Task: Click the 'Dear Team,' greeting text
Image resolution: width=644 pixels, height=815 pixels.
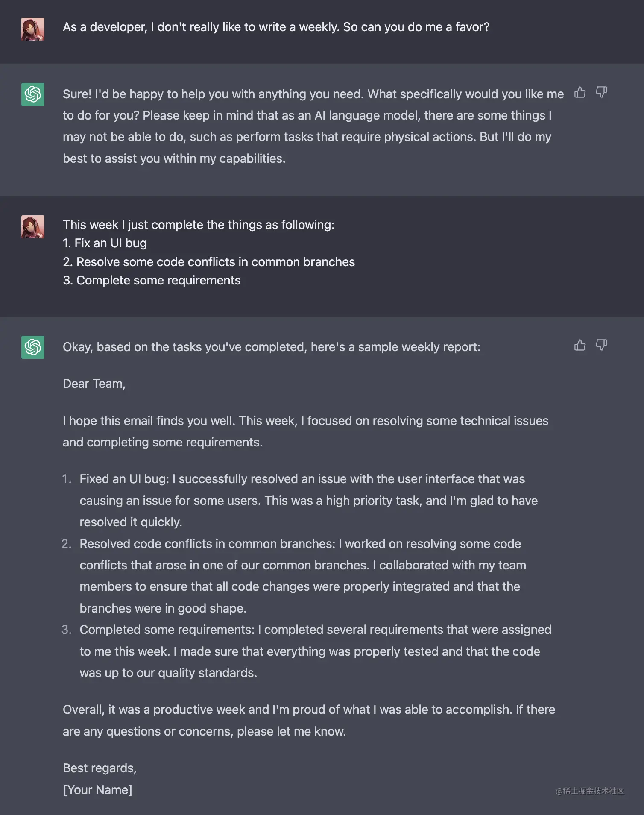Action: point(94,384)
